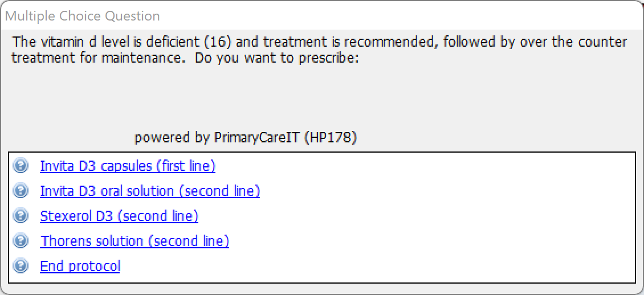Click the "Do you want to prescribe:" prompt text
The image size is (644, 295).
[277, 58]
